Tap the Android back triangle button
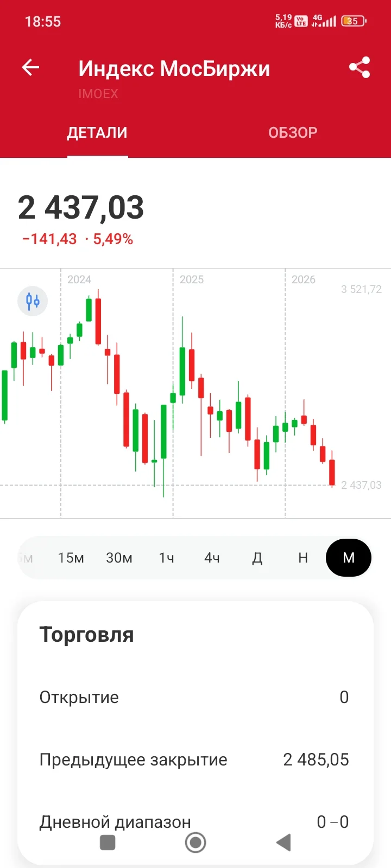The height and width of the screenshot is (868, 391). tap(283, 843)
